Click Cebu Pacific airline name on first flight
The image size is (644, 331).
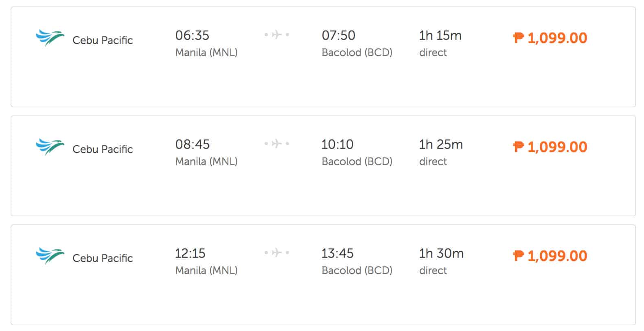coord(103,40)
